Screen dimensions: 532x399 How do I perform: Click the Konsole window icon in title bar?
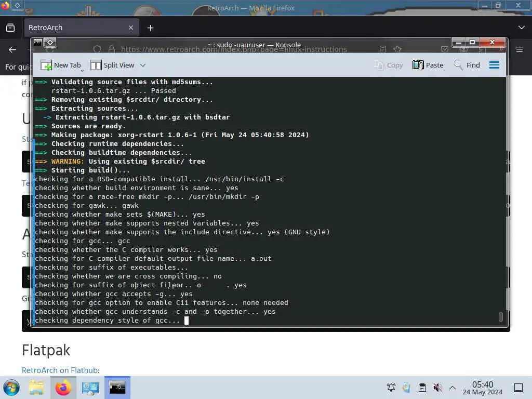click(37, 43)
